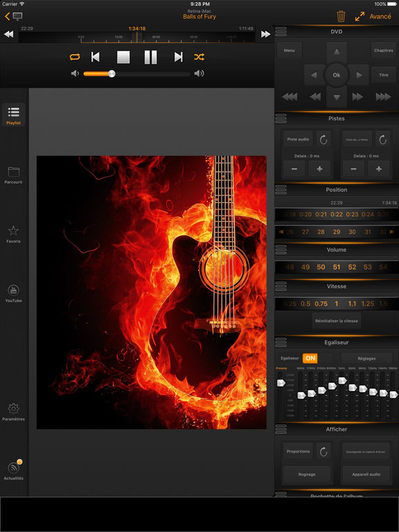The width and height of the screenshot is (399, 532).
Task: Tap the DVD left arrow
Action: (x=314, y=75)
